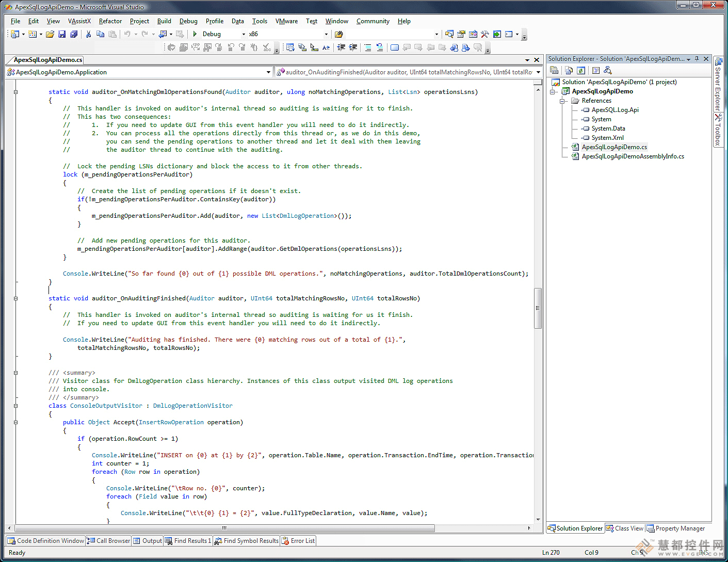Open the Call Browser tab
Screen dimensions: 728x562
point(108,541)
